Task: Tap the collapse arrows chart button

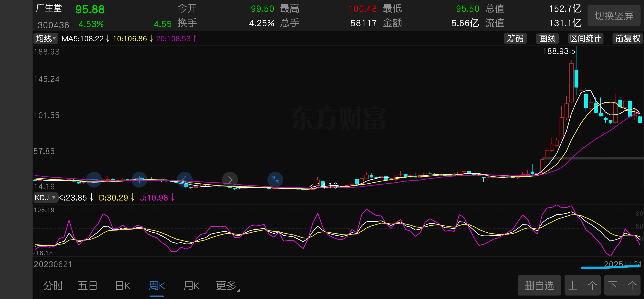Action: click(275, 180)
